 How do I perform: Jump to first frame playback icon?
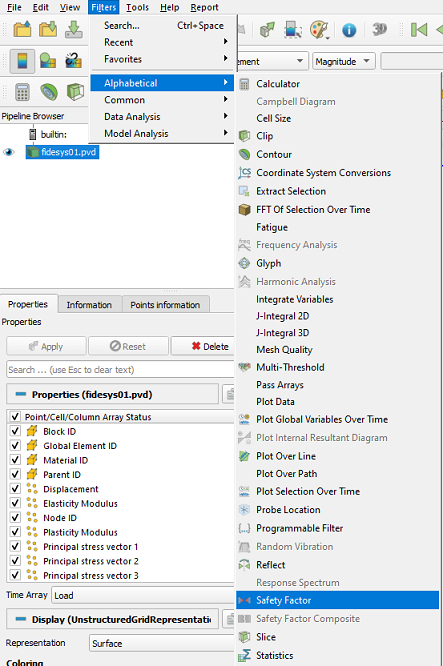(x=419, y=30)
